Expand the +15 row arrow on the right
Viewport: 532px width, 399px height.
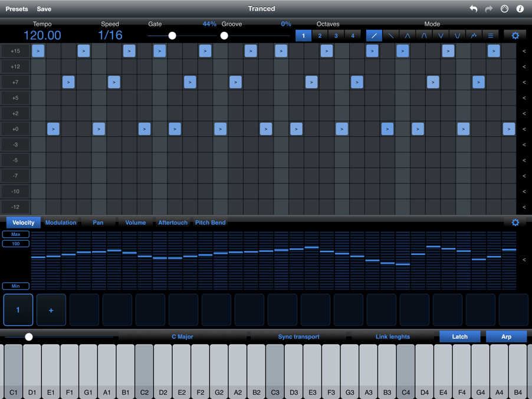point(524,51)
